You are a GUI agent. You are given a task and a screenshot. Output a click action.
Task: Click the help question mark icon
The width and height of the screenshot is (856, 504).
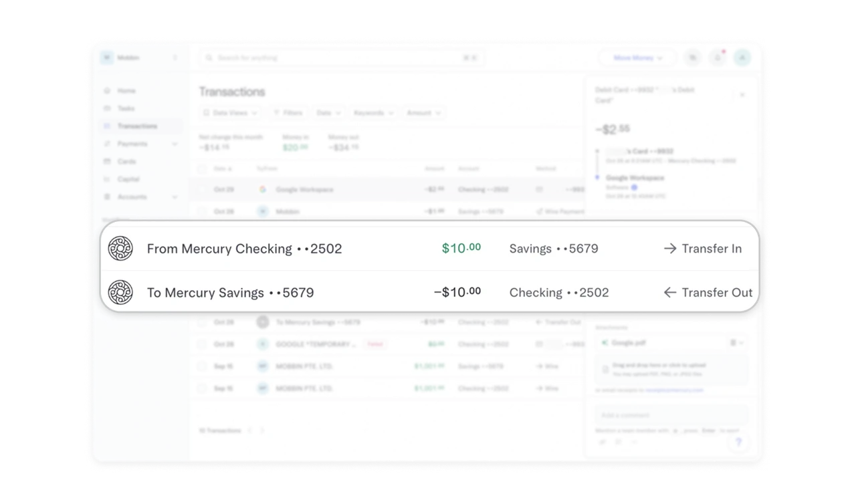click(x=739, y=442)
